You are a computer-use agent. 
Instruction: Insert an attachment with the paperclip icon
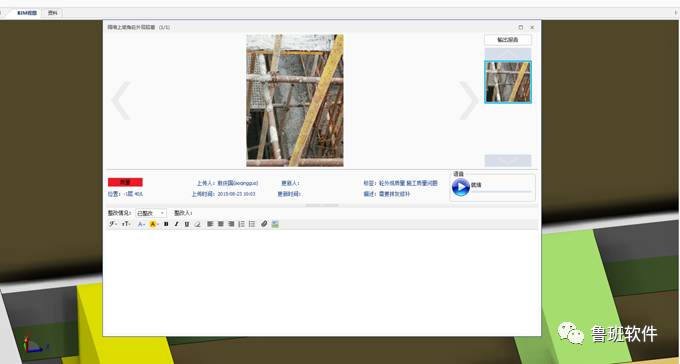(x=264, y=224)
